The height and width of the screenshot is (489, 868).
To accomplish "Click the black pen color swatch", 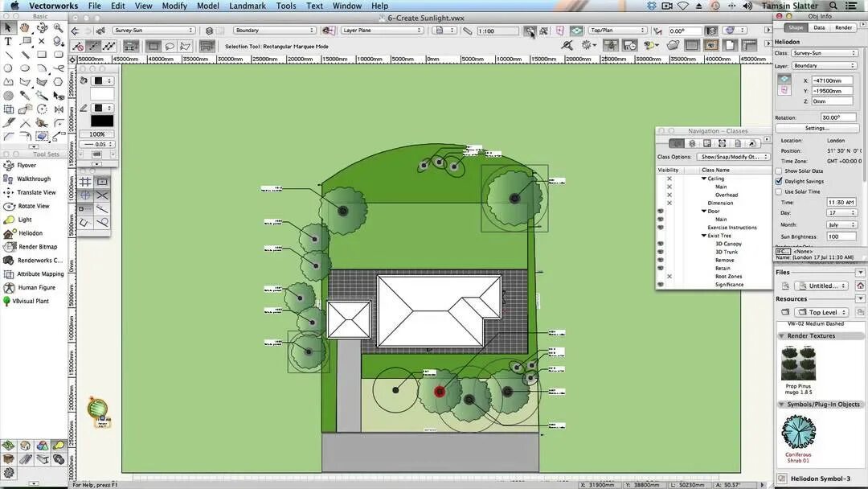I will pyautogui.click(x=102, y=121).
